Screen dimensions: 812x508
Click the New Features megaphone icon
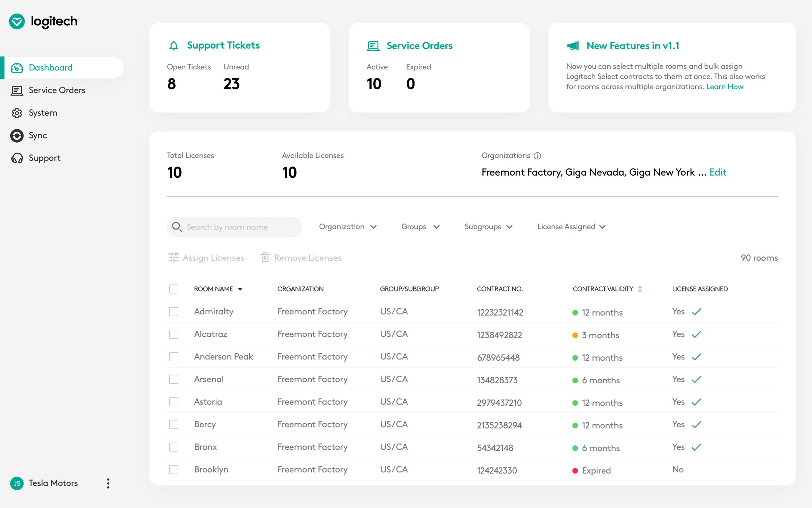[573, 46]
